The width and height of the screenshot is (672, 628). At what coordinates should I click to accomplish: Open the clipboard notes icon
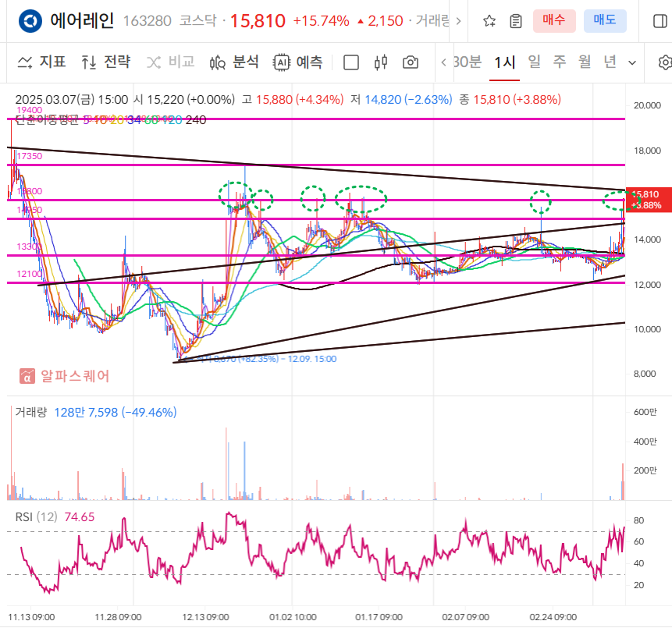coord(516,22)
